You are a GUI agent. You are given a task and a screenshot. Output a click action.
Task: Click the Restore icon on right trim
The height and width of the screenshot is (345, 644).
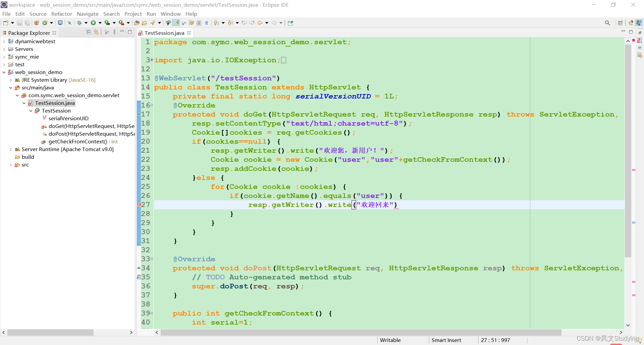pyautogui.click(x=640, y=33)
